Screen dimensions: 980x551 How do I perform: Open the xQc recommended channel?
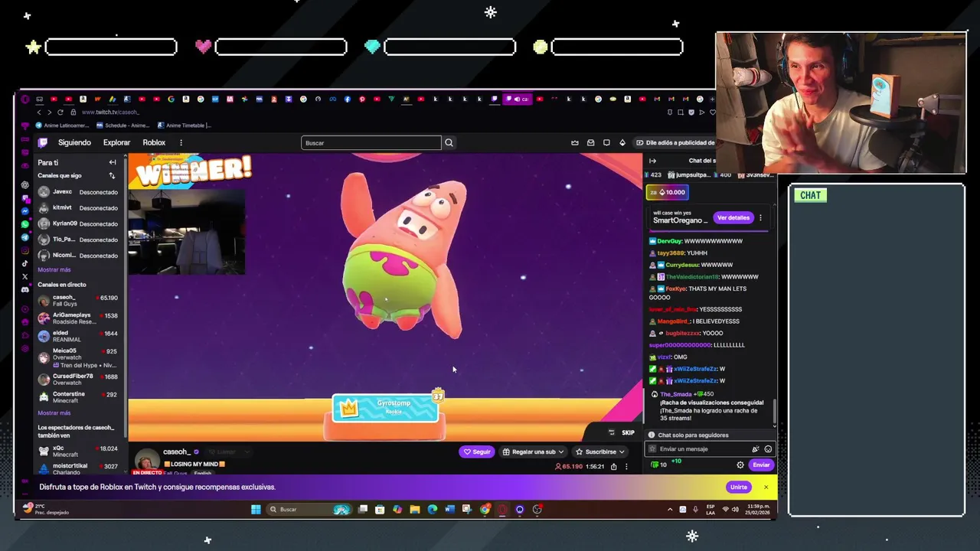pos(80,452)
